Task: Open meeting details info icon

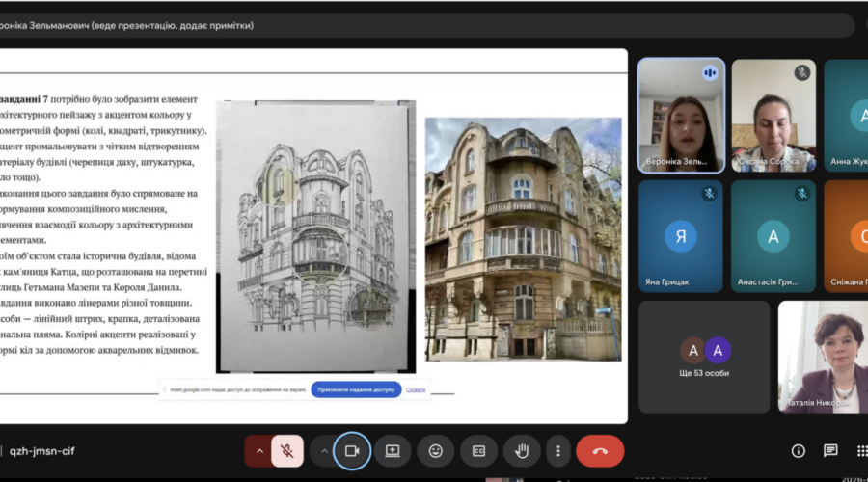Action: click(x=798, y=451)
